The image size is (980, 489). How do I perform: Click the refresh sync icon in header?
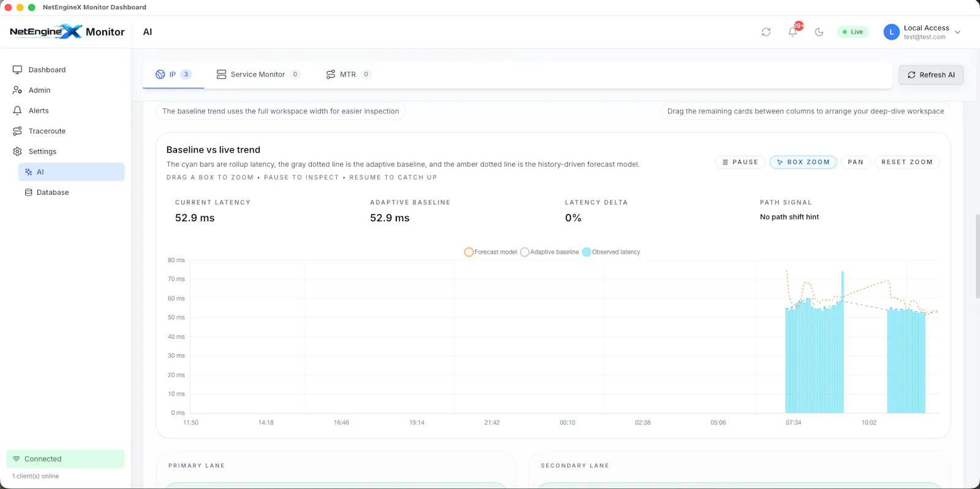766,32
